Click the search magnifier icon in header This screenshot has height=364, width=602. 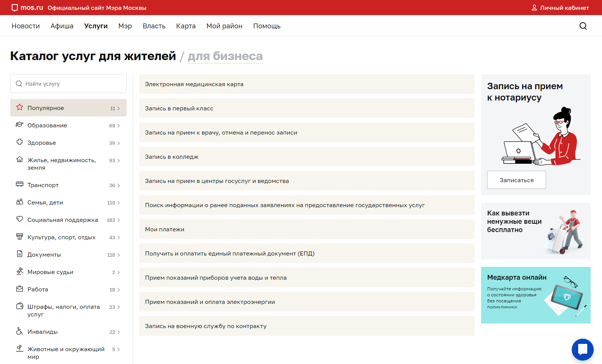coord(583,26)
